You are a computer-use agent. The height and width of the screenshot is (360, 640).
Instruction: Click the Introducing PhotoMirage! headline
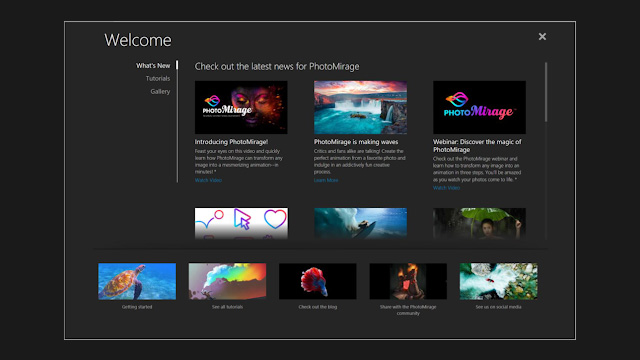pyautogui.click(x=231, y=142)
